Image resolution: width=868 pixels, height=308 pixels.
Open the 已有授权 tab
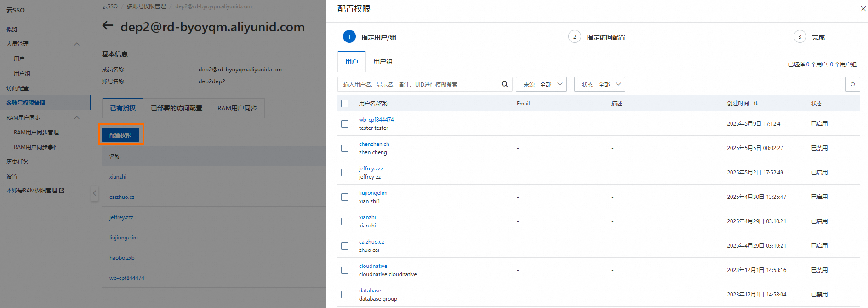[x=123, y=108]
